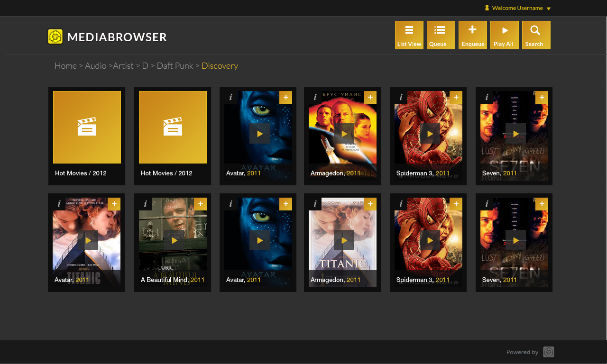Show info for top-row Seven
607x364 pixels.
point(487,97)
